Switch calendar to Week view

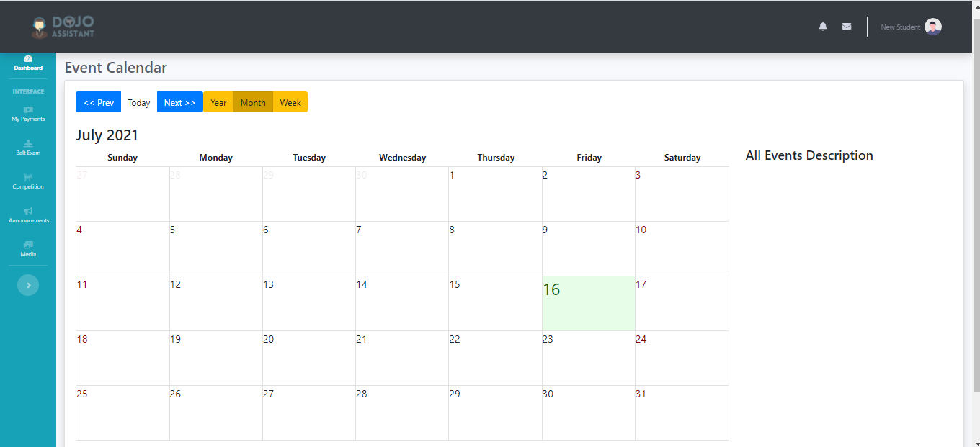click(290, 102)
